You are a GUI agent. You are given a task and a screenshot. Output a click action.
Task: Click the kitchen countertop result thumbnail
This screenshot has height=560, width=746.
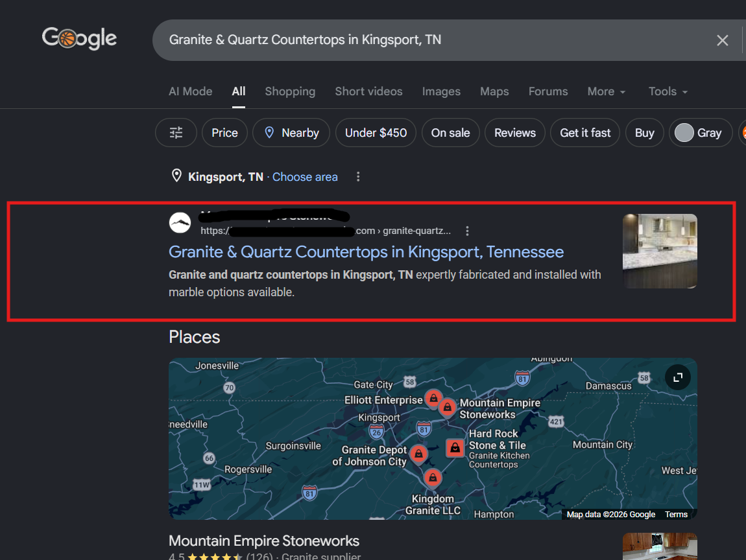(660, 251)
